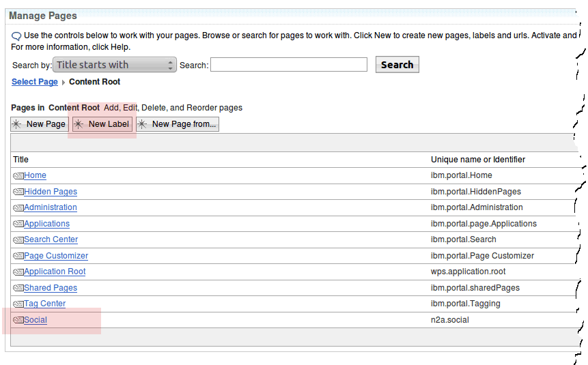The image size is (588, 365).
Task: Follow the Select Page breadcrumb link
Action: 35,82
